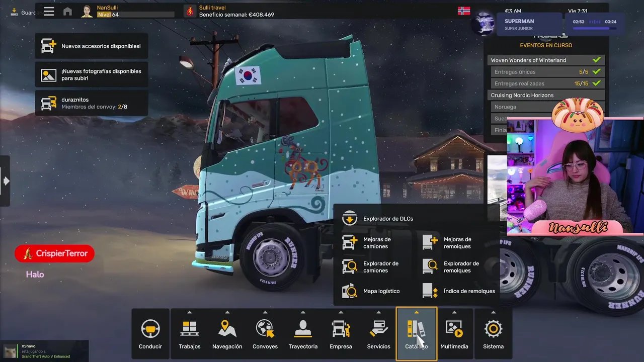This screenshot has height=362, width=644.
Task: Open duraznitos convoy members notification
Action: [92, 103]
